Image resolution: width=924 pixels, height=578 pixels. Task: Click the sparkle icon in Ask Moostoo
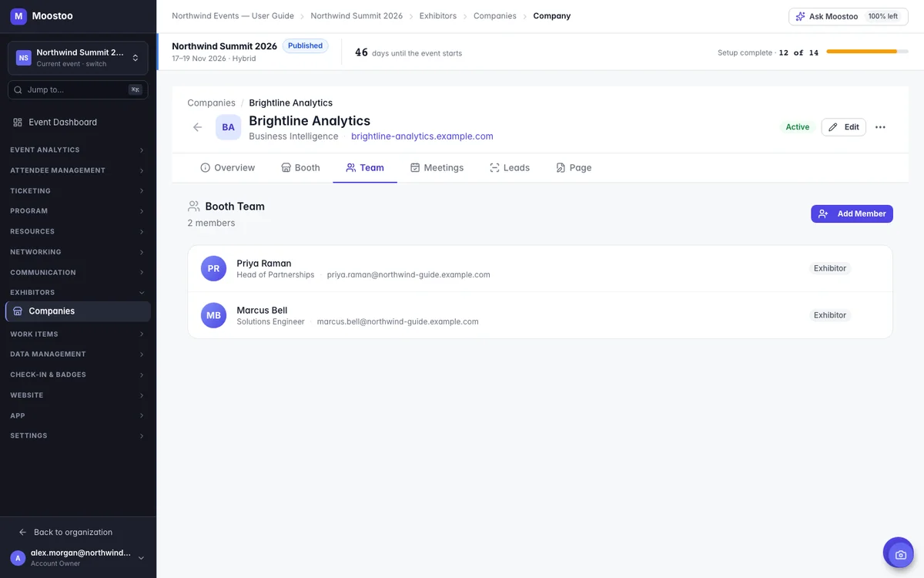(801, 16)
